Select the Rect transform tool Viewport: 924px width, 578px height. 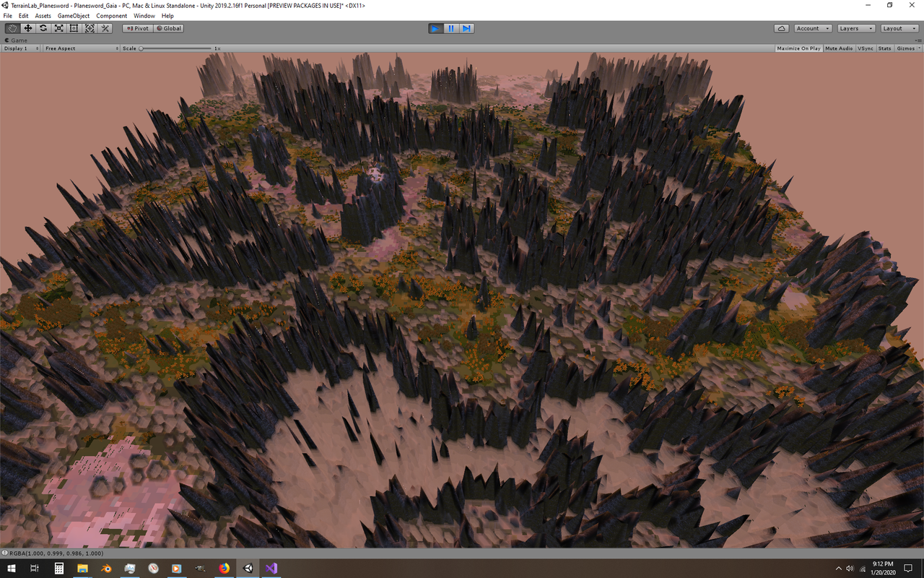pyautogui.click(x=74, y=28)
